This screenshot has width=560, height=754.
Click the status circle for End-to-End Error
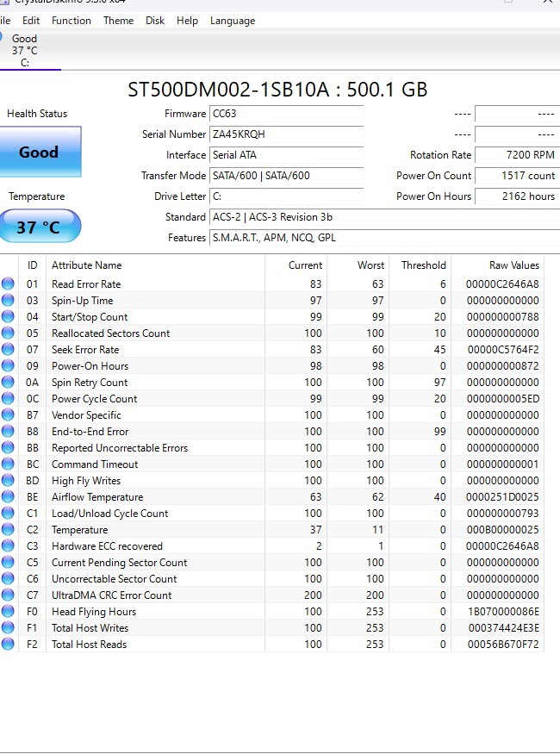[x=8, y=431]
